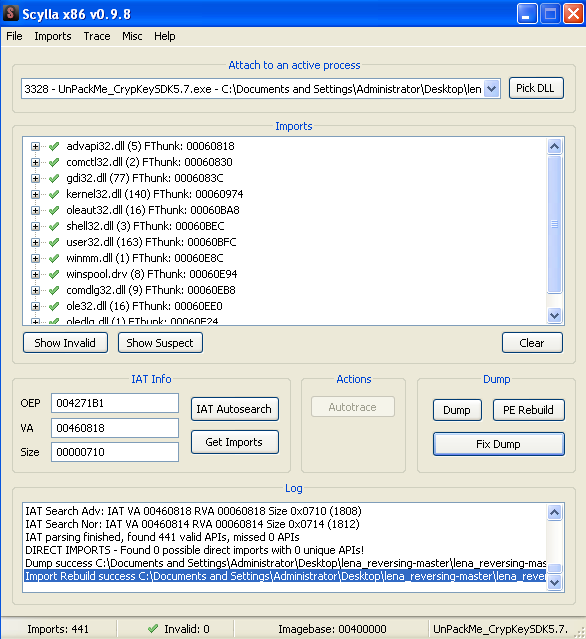Click green checkmark beside ole32.dll
This screenshot has height=639, width=586.
(54, 306)
